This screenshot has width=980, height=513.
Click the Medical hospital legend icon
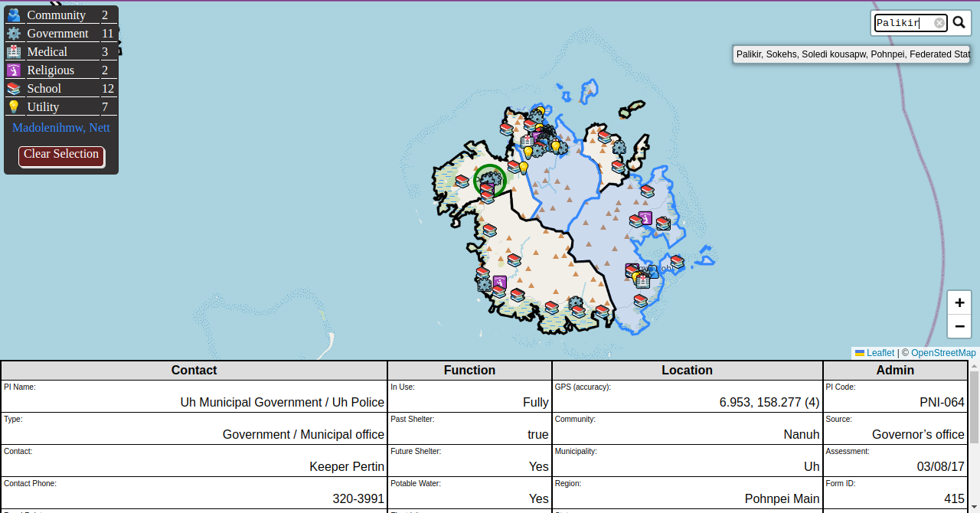pos(14,51)
